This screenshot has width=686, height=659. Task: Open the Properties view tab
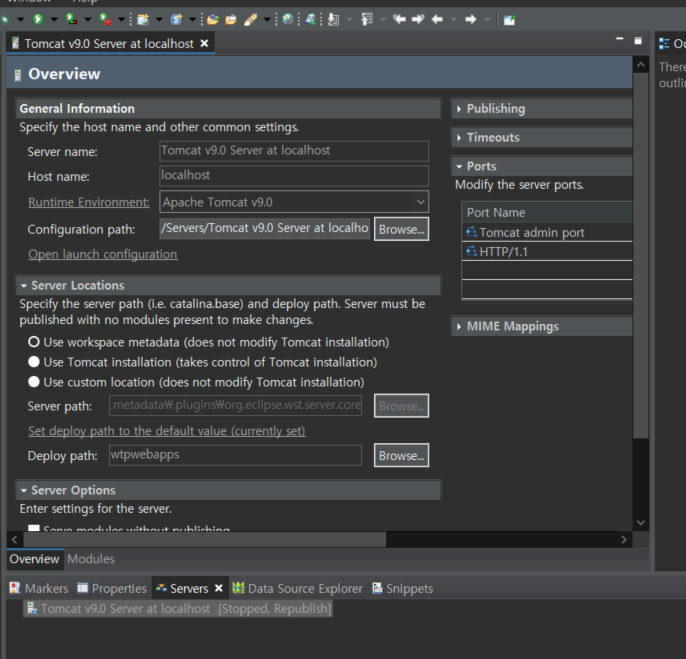coord(112,589)
